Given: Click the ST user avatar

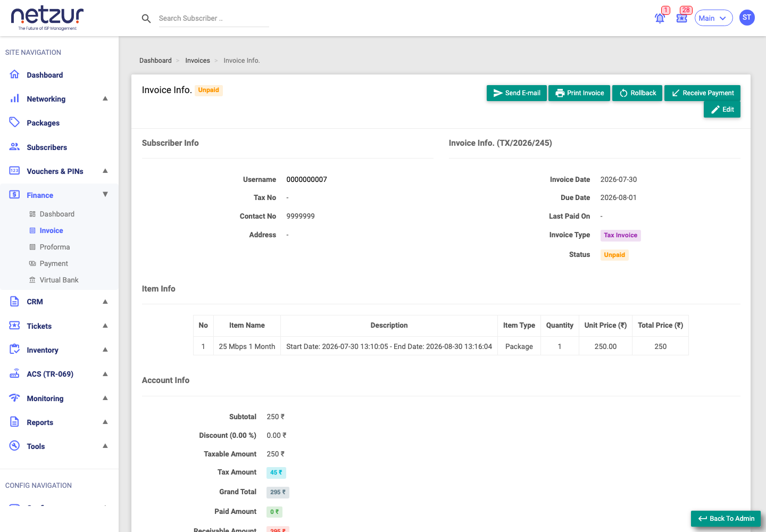Looking at the screenshot, I should 747,18.
